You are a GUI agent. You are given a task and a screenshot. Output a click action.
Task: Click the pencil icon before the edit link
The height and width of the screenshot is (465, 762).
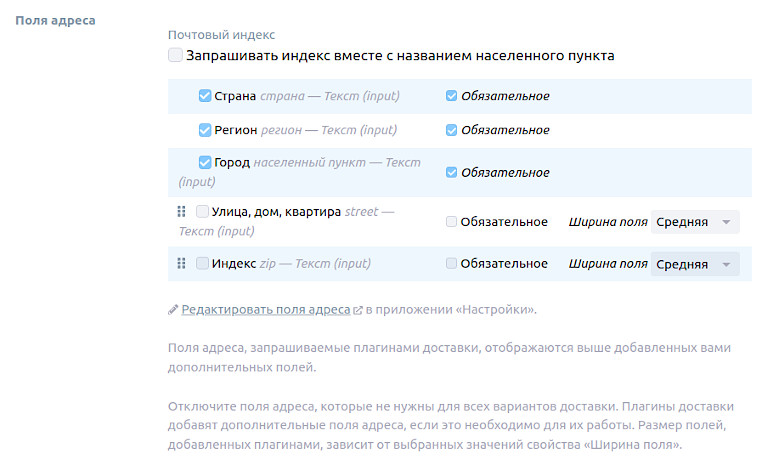[173, 310]
